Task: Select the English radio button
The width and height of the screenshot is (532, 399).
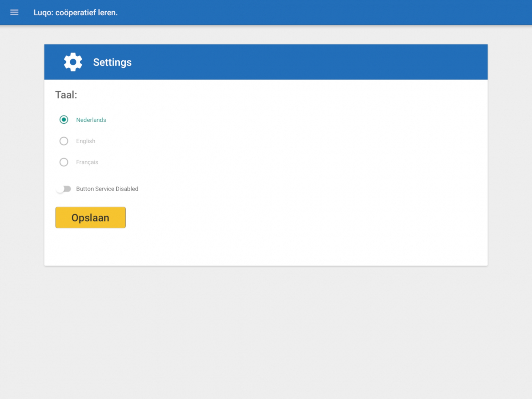Action: 64,141
